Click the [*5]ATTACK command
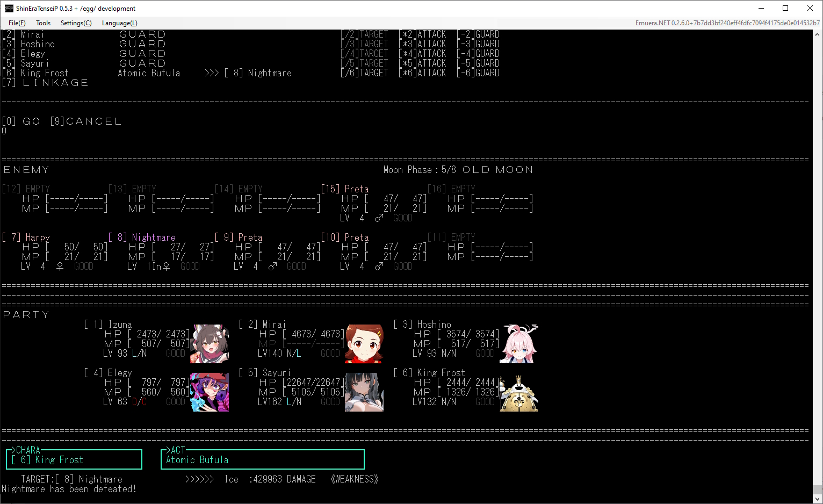Image resolution: width=823 pixels, height=504 pixels. click(x=422, y=63)
